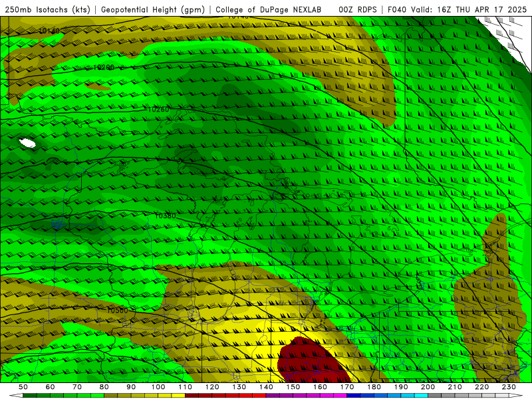Click the '140' label on the color scale
This screenshot has width=532, height=399.
(266, 387)
